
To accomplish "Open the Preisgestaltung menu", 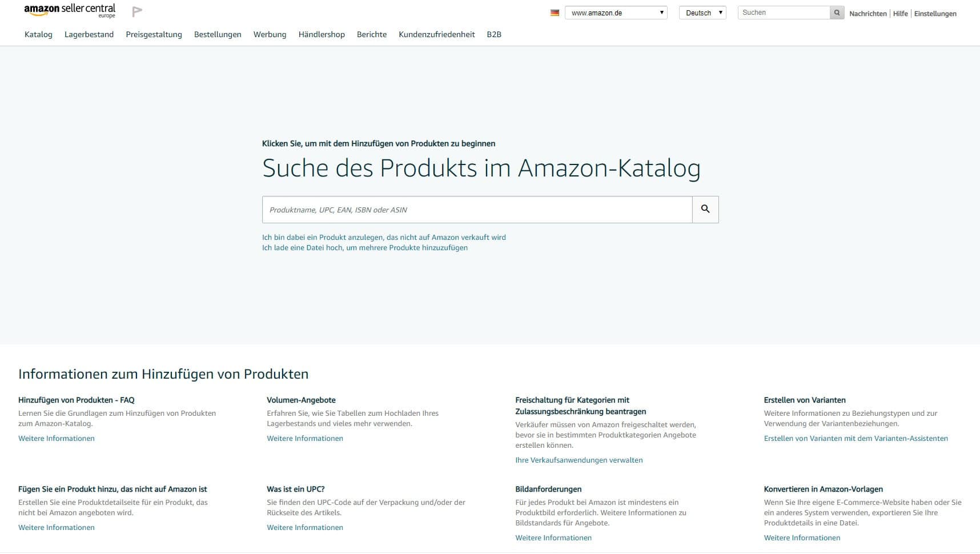I will [x=154, y=34].
